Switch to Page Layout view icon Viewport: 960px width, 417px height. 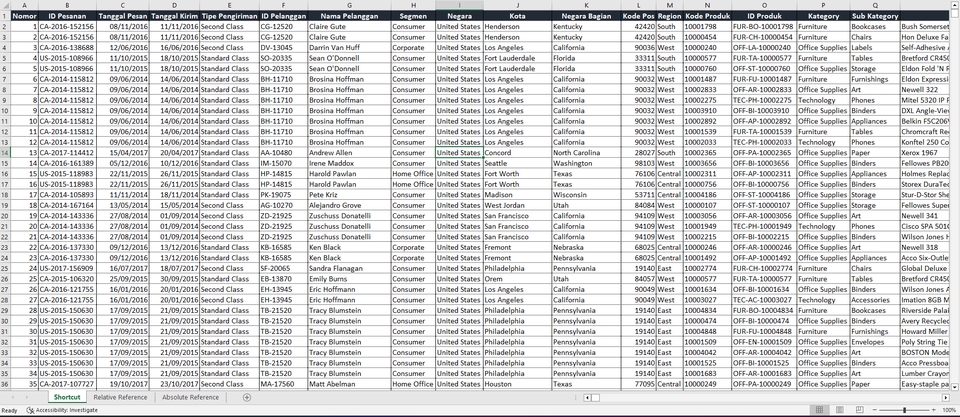[x=839, y=410]
